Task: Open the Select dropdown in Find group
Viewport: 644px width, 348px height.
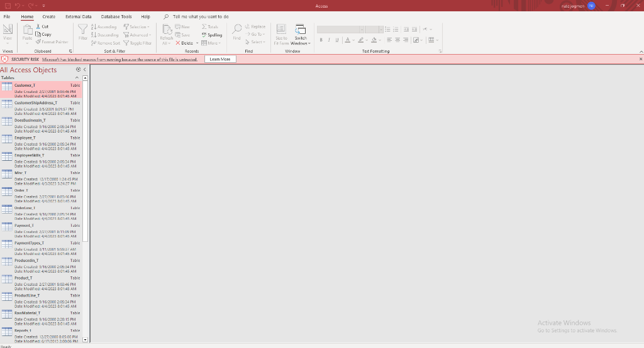Action: 255,42
